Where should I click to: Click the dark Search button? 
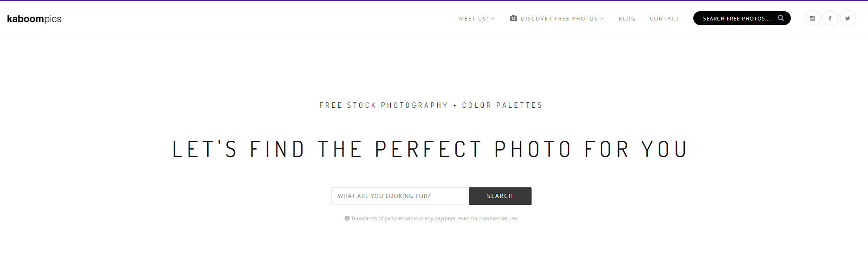tap(500, 196)
